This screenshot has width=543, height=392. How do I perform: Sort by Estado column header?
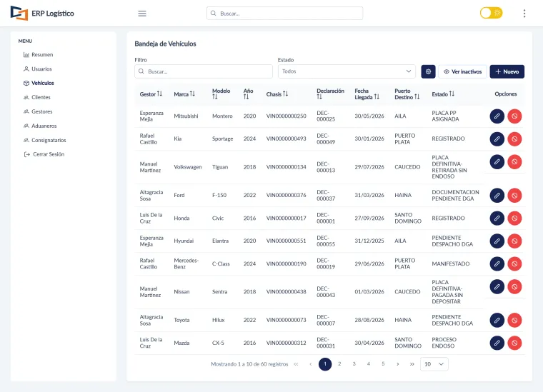click(443, 94)
